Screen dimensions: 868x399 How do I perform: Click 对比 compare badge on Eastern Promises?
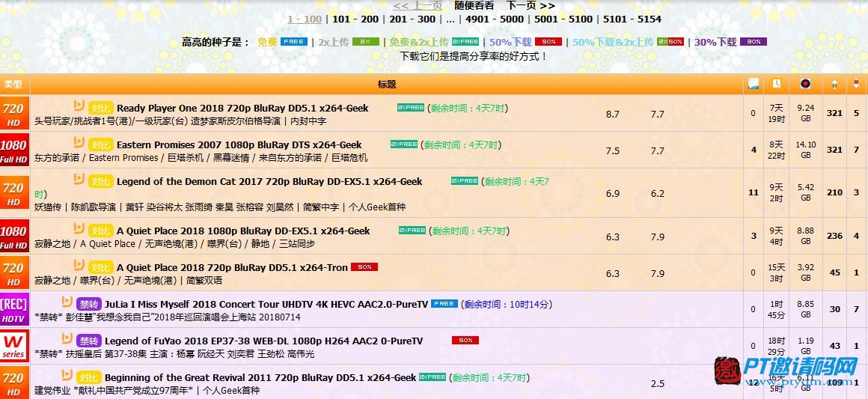click(x=101, y=145)
